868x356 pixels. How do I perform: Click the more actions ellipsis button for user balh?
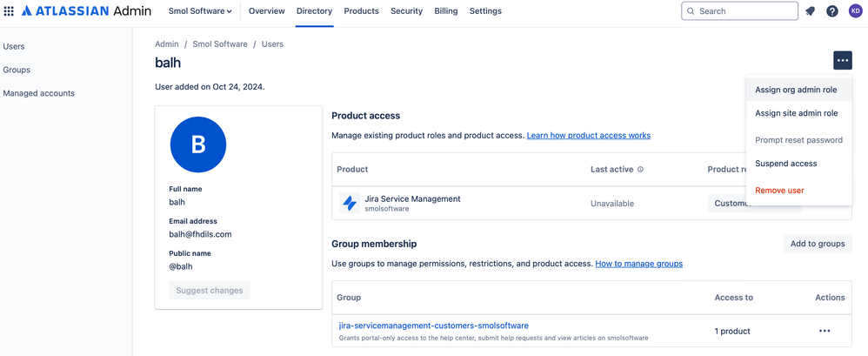click(x=842, y=60)
